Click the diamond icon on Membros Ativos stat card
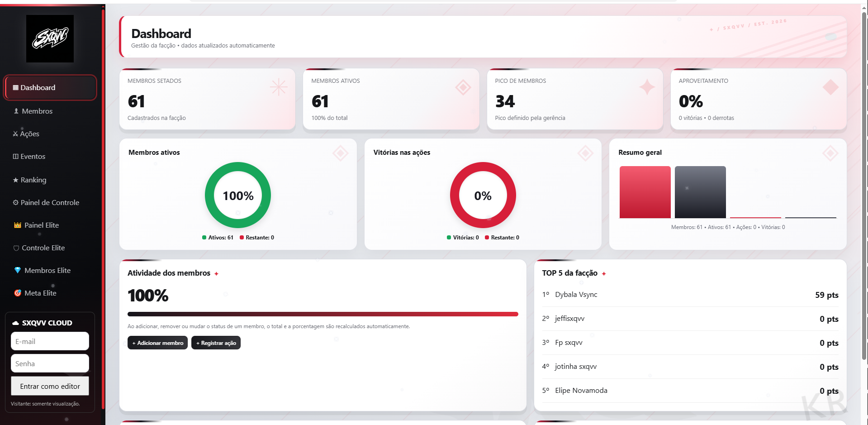The height and width of the screenshot is (425, 868). click(463, 87)
